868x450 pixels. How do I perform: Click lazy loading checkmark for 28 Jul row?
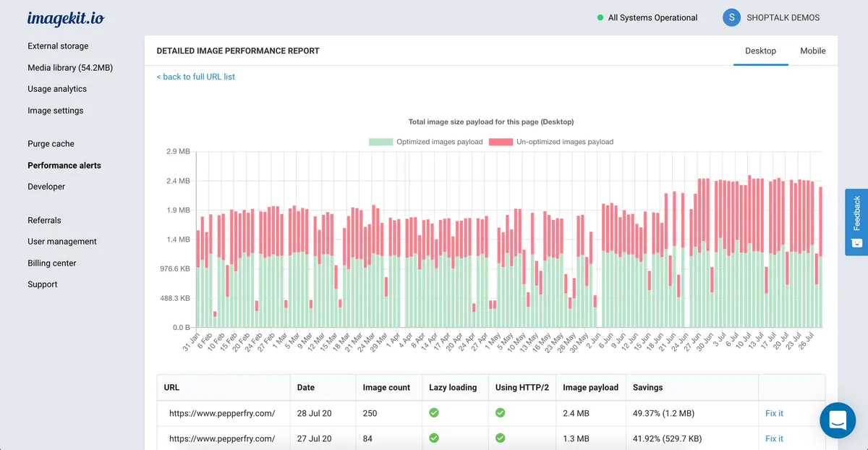point(434,413)
